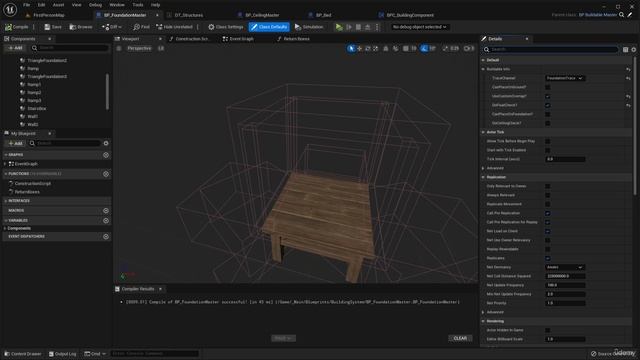Switch to BP_CeilingMaster tab

262,15
